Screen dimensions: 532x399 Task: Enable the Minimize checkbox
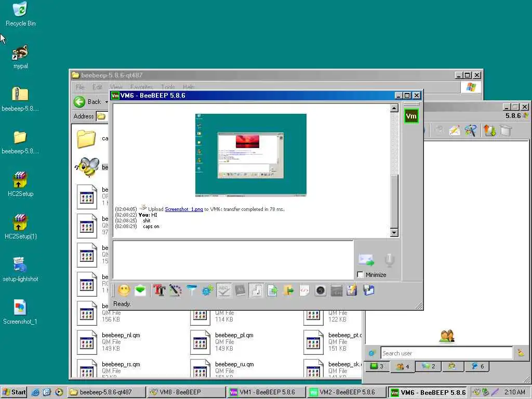[x=361, y=274]
